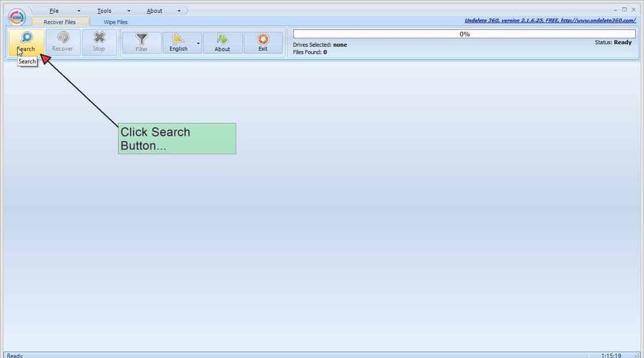The width and height of the screenshot is (644, 358).
Task: Click the 1:15:19 time in status bar
Action: (611, 355)
